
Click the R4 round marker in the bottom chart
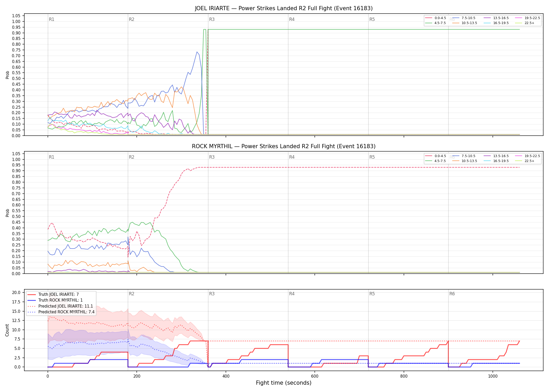coord(292,294)
